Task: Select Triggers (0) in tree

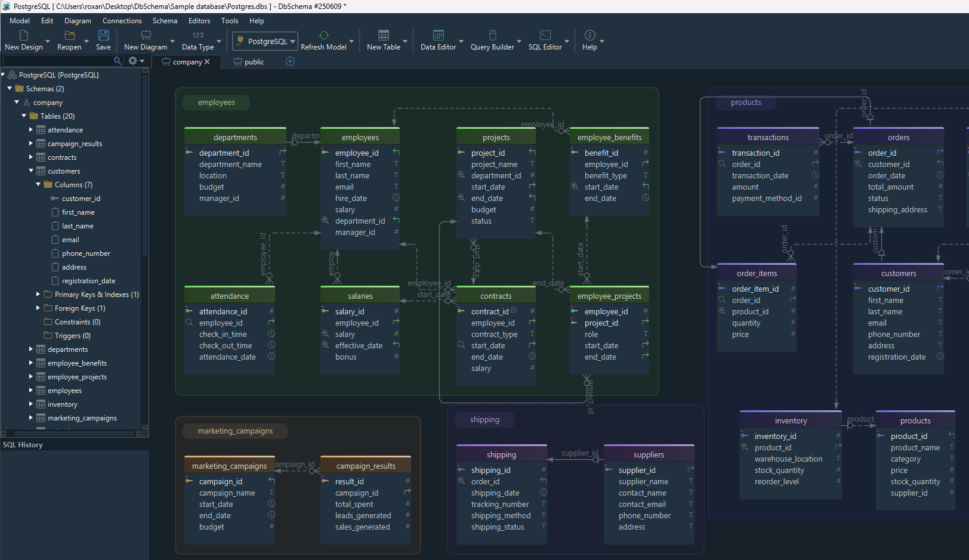Action: (73, 336)
